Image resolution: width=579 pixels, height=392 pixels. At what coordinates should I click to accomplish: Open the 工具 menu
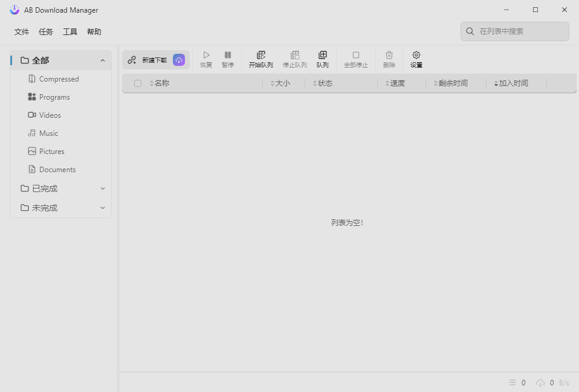point(70,32)
